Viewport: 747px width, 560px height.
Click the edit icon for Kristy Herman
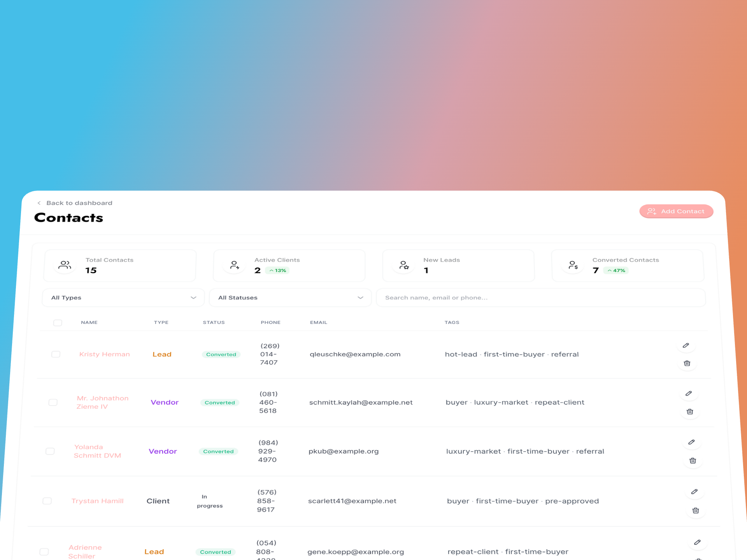(686, 345)
